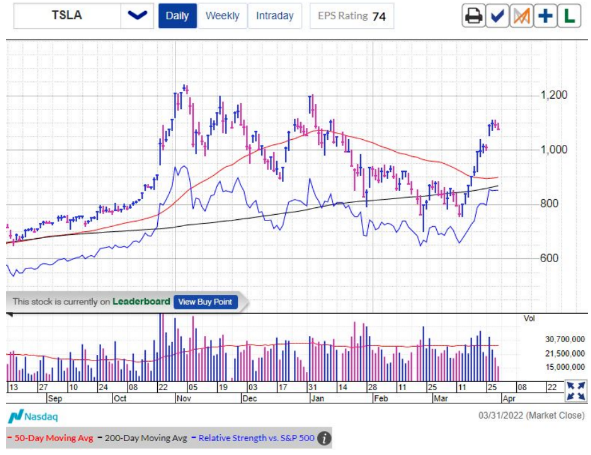
Task: Open the orange MarketSmith icon
Action: 521,16
